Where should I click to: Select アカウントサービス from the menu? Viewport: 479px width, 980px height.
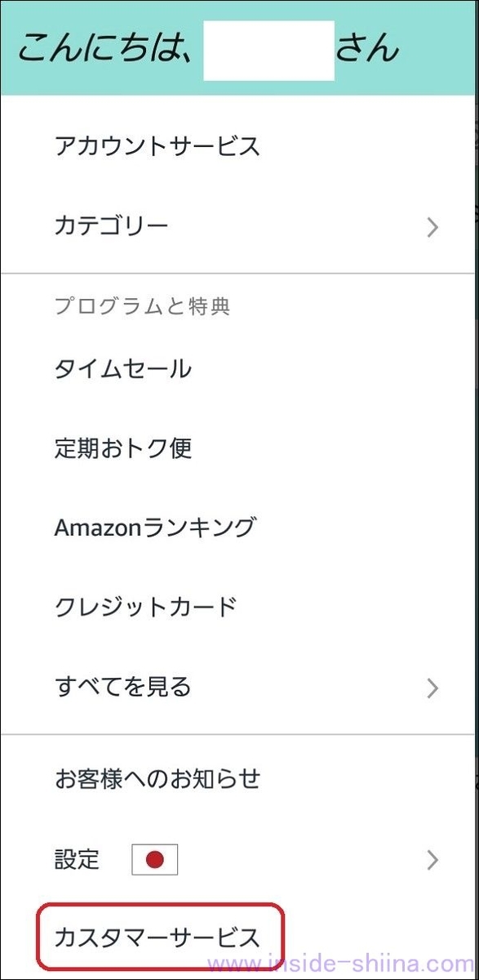pos(155,147)
